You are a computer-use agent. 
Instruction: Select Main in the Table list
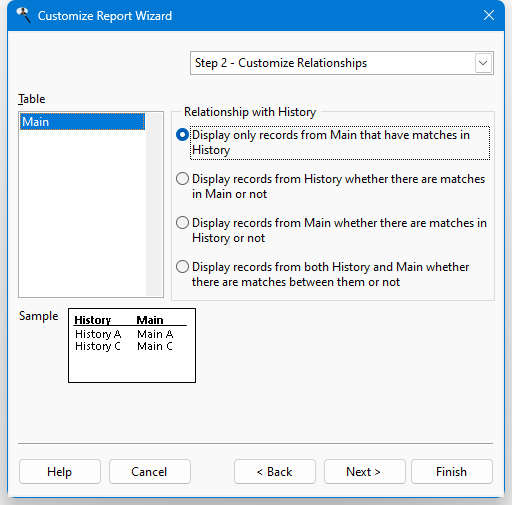(82, 122)
